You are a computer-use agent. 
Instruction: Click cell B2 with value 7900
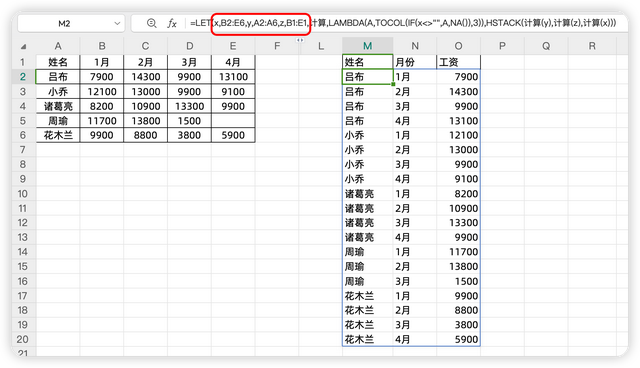(x=102, y=77)
